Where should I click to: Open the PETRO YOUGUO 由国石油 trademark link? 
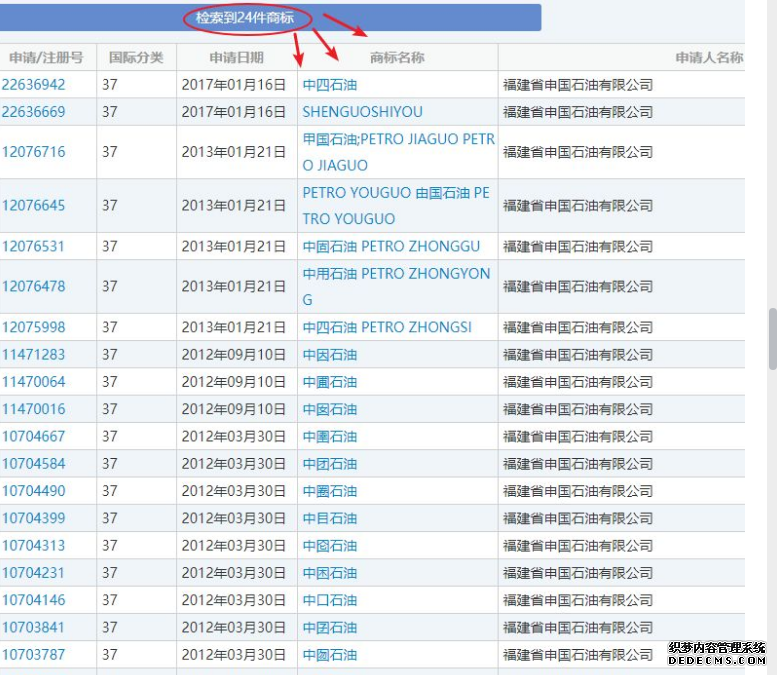point(396,206)
